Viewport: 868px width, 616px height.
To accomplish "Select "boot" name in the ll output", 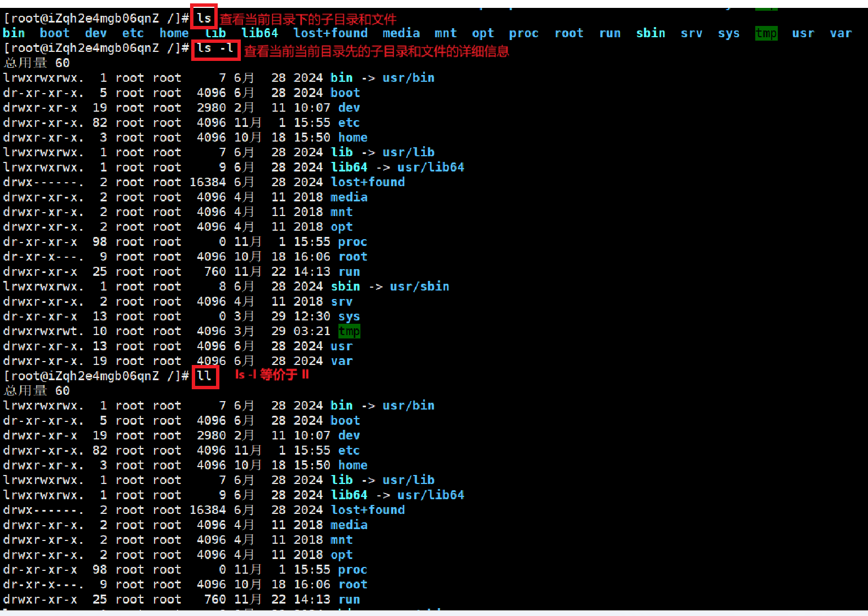I will coord(345,421).
